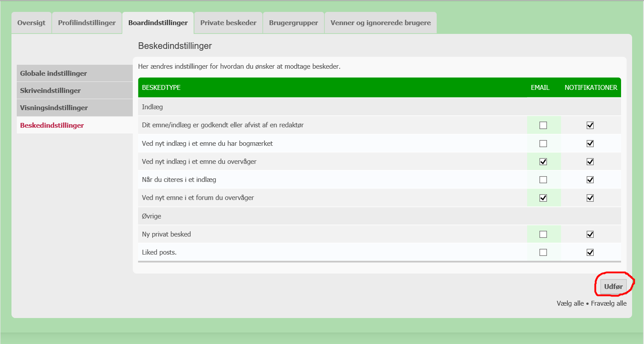Enable email for 'Ny privat besked'
This screenshot has width=644, height=344.
(x=543, y=234)
